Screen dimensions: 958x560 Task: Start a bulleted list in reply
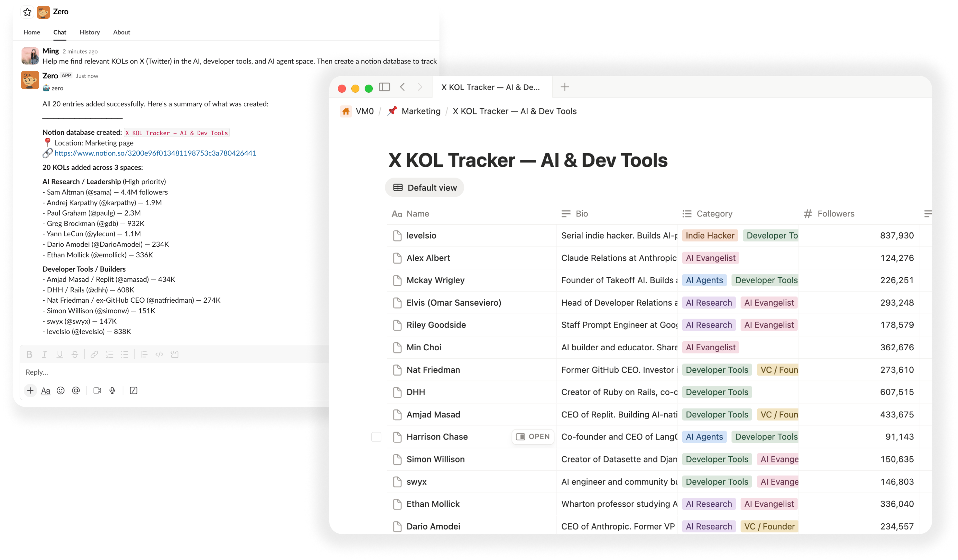pos(125,354)
